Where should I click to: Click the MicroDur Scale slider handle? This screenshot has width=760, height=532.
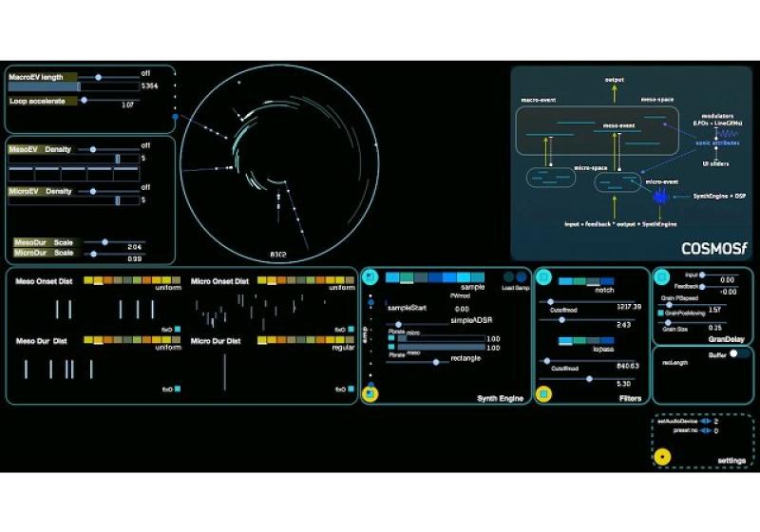tap(93, 254)
